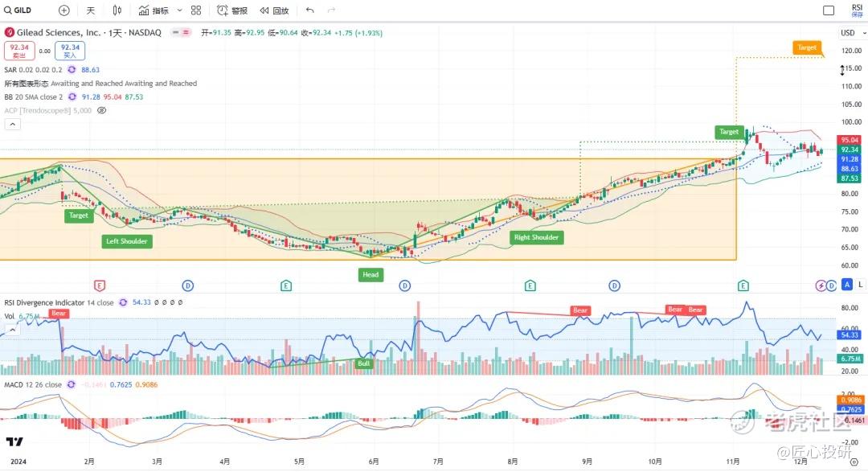Click the Gilead Sciences logo icon

(x=10, y=33)
